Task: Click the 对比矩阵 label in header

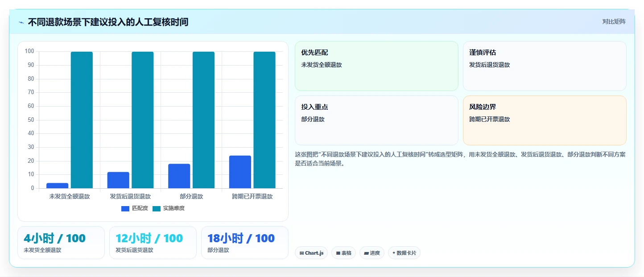Action: pos(614,22)
